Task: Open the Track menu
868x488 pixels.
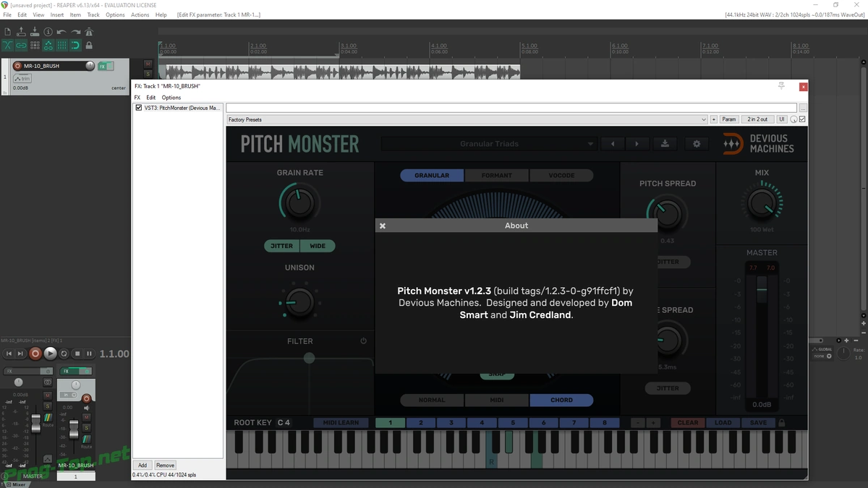Action: tap(93, 14)
